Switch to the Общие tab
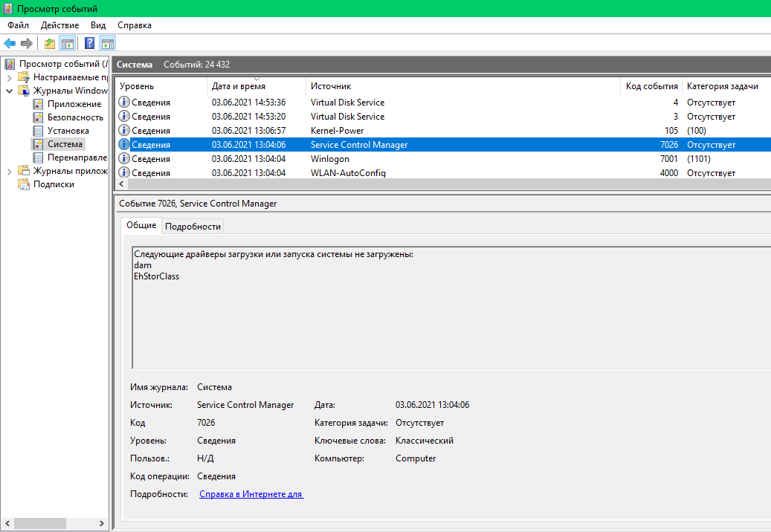The width and height of the screenshot is (771, 532). pos(141,225)
